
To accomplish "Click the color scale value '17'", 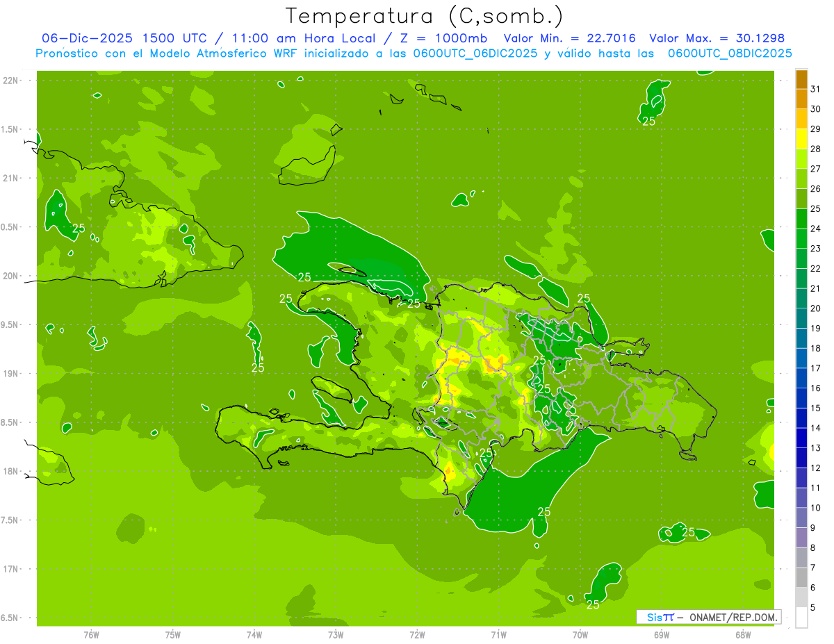I will pyautogui.click(x=816, y=368).
